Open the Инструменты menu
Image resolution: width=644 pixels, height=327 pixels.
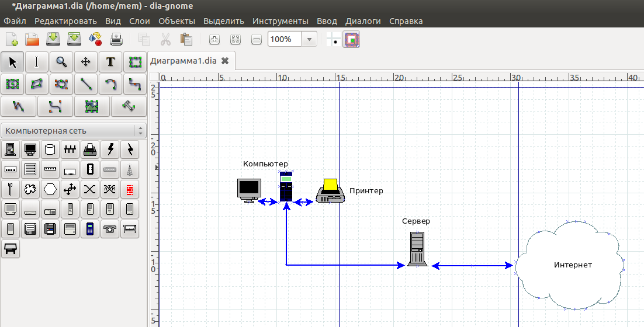pos(281,21)
